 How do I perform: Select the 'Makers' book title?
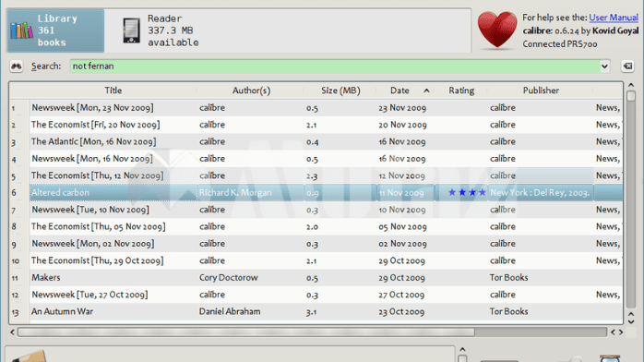(x=45, y=277)
